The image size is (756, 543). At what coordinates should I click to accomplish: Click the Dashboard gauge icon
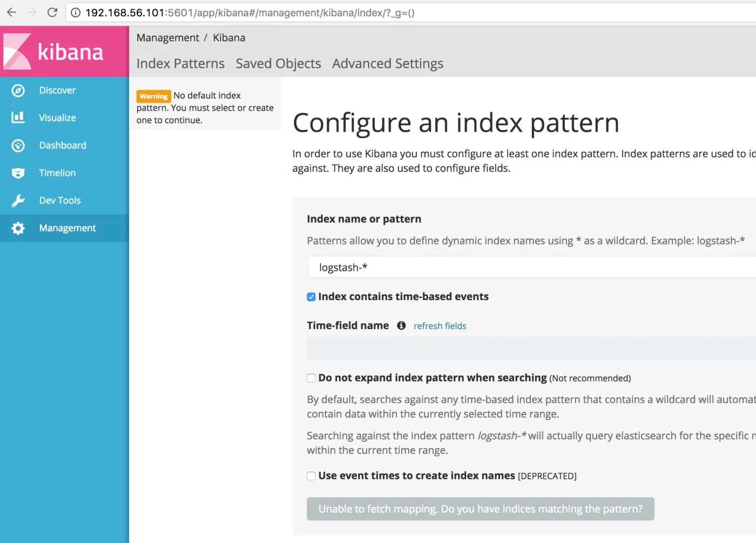pos(18,145)
